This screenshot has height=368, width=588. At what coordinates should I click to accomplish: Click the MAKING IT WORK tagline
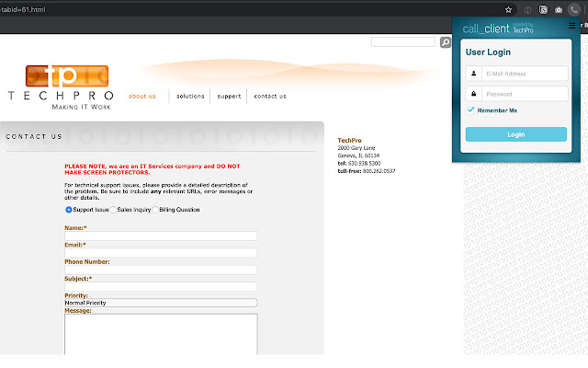coord(82,107)
